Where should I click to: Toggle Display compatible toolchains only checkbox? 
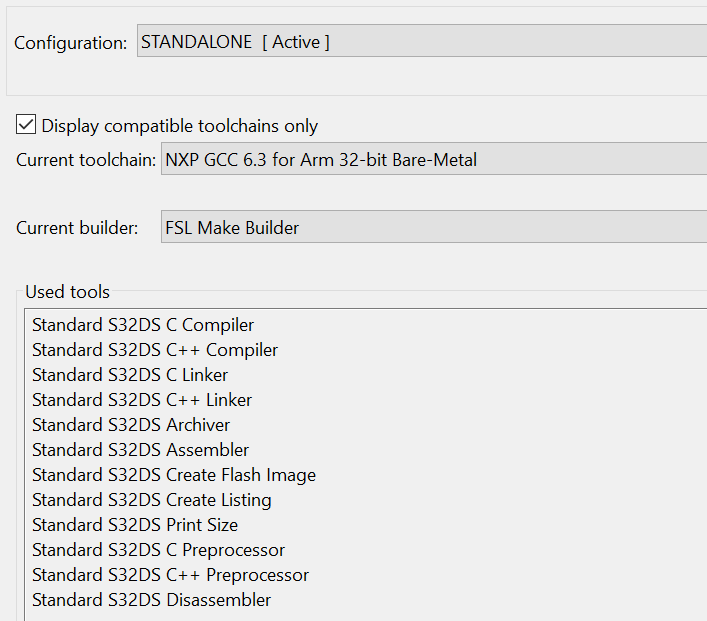(x=25, y=125)
